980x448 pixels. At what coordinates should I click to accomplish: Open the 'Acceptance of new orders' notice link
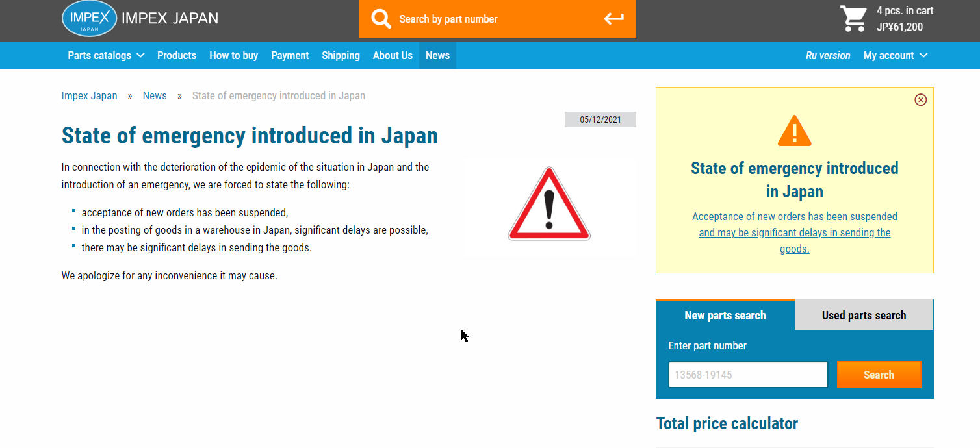(795, 232)
